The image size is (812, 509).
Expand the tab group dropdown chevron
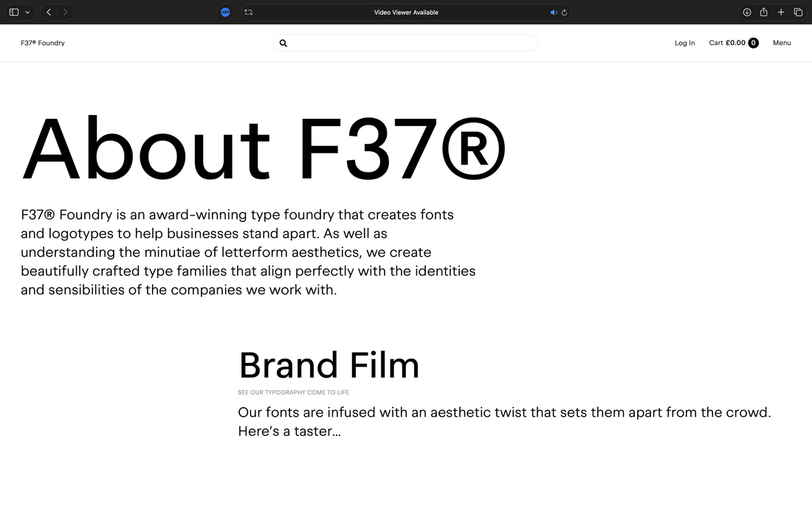tap(28, 12)
